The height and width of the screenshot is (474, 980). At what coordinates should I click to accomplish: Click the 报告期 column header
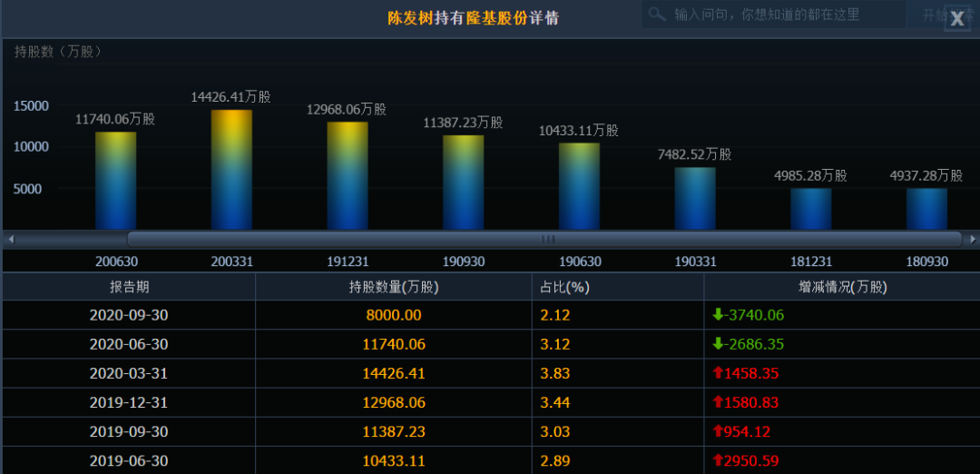coord(130,287)
